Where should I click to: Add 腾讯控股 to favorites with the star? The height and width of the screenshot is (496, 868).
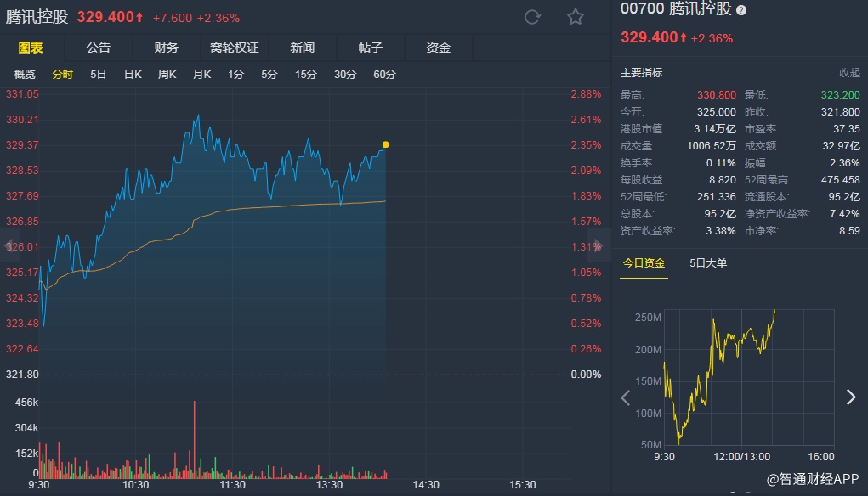(576, 17)
